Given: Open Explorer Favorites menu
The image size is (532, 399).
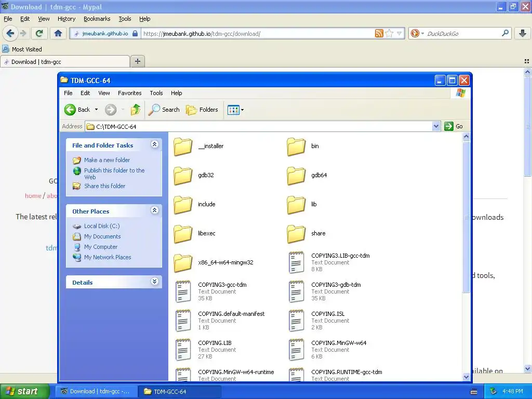Looking at the screenshot, I should 129,93.
